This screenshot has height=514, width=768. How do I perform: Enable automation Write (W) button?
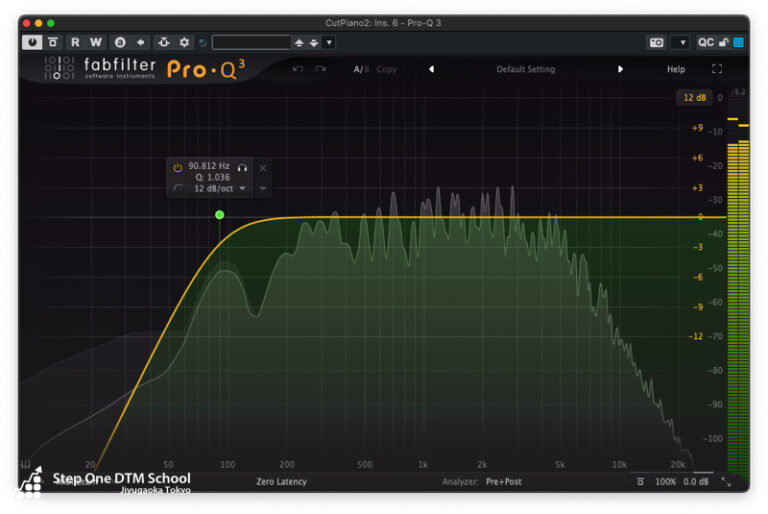point(96,42)
